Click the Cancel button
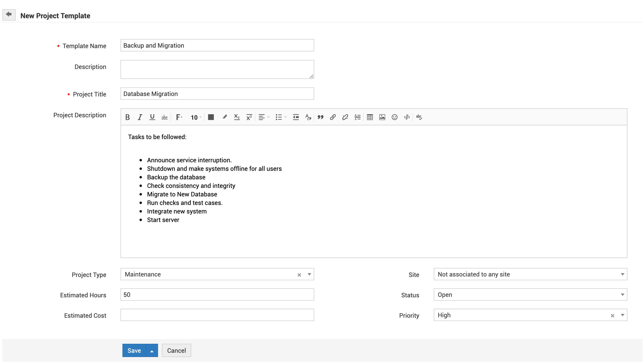 coord(176,351)
